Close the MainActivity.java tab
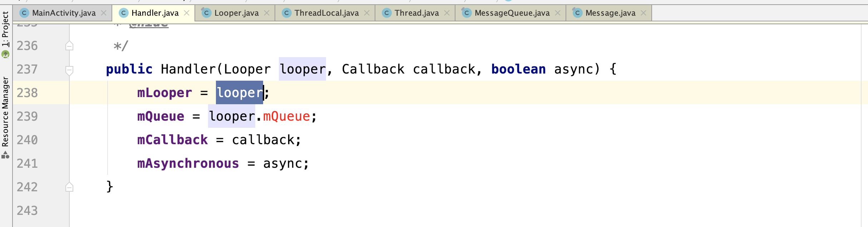The height and width of the screenshot is (227, 868). 104,13
